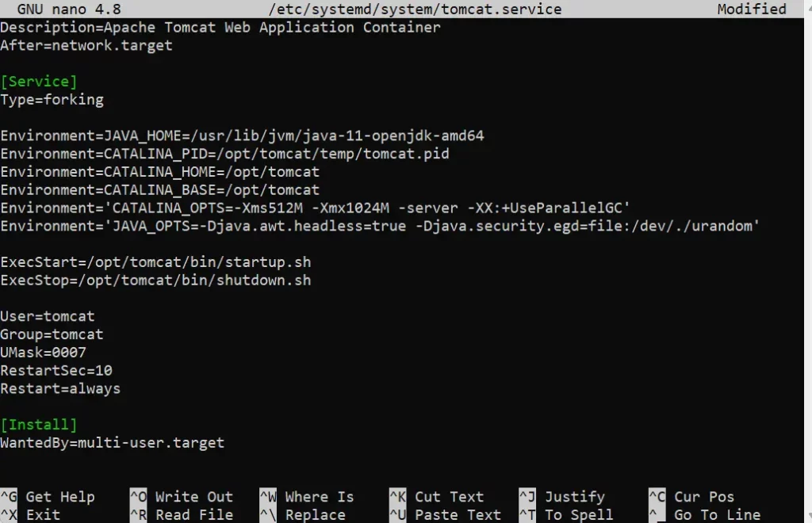Choose the Go To Line shortcut
The height and width of the screenshot is (523, 812).
[x=717, y=514]
